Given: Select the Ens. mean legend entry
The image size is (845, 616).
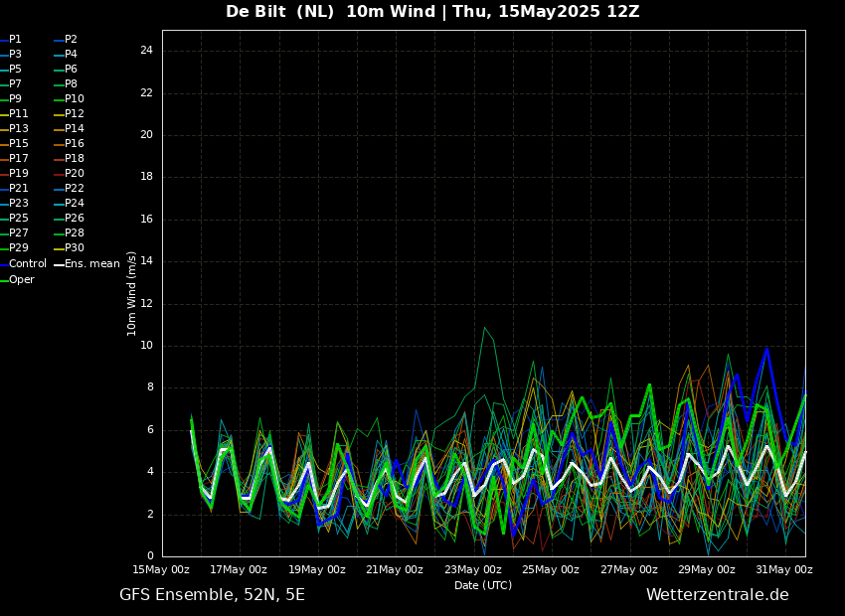Looking at the screenshot, I should (x=91, y=264).
